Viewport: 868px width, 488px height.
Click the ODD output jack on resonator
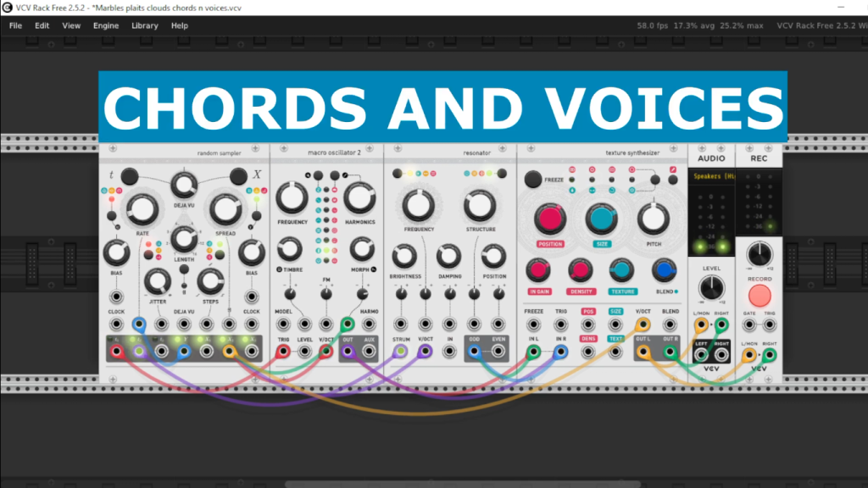pos(474,351)
